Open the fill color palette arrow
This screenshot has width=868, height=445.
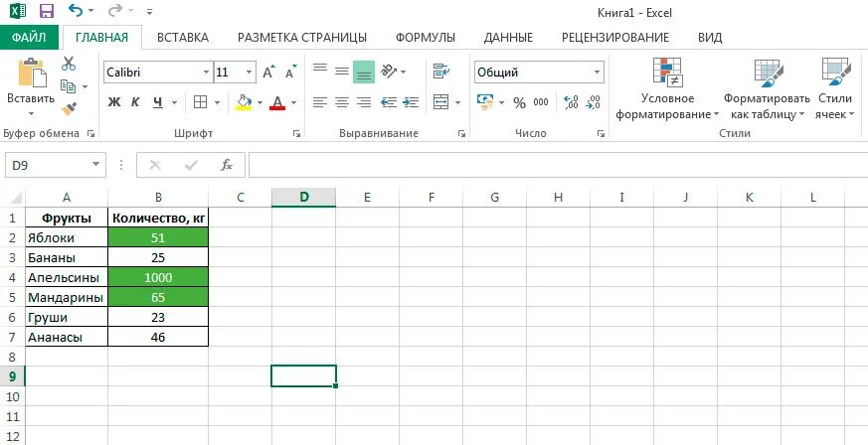point(260,103)
